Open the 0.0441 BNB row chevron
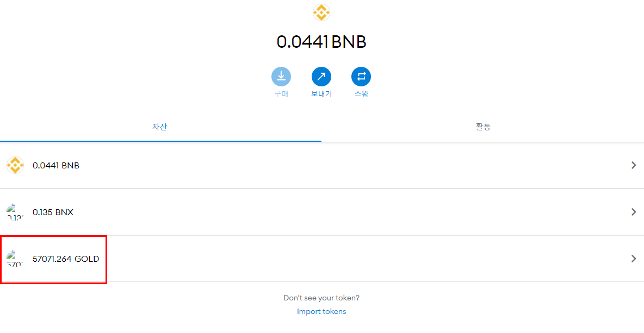Viewport: 644px width, 333px height. 634,165
